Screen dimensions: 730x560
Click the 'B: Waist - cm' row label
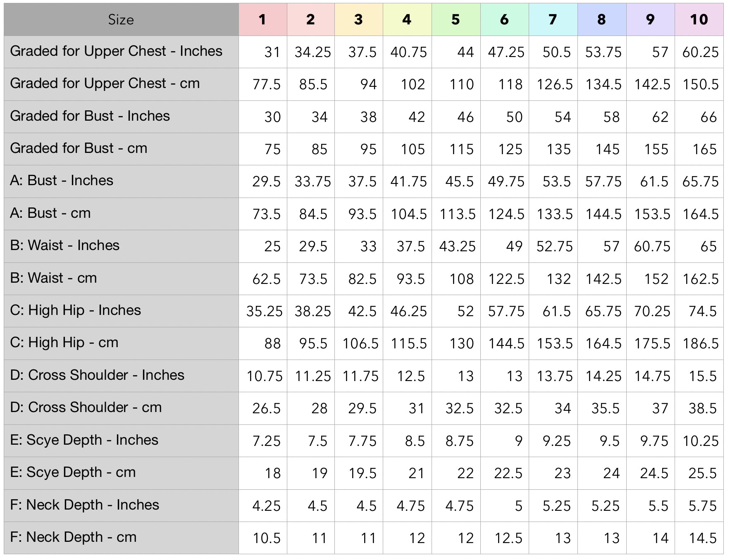[53, 278]
